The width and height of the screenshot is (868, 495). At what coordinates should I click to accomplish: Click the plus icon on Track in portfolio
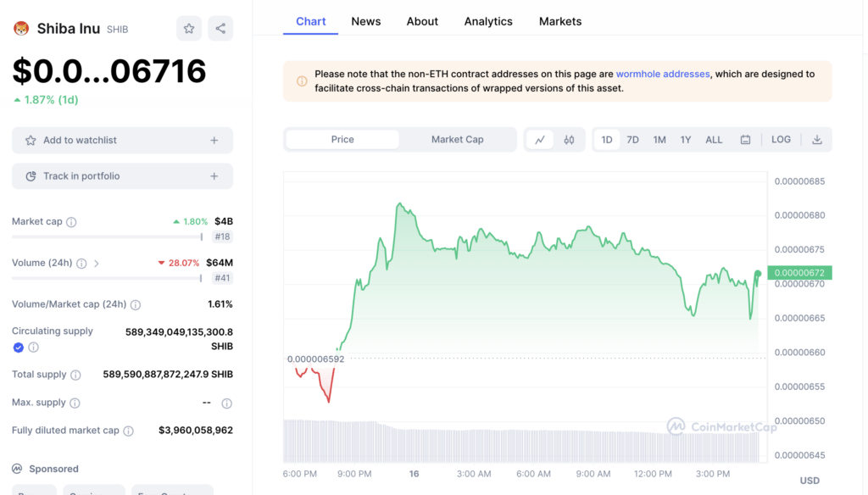click(214, 176)
